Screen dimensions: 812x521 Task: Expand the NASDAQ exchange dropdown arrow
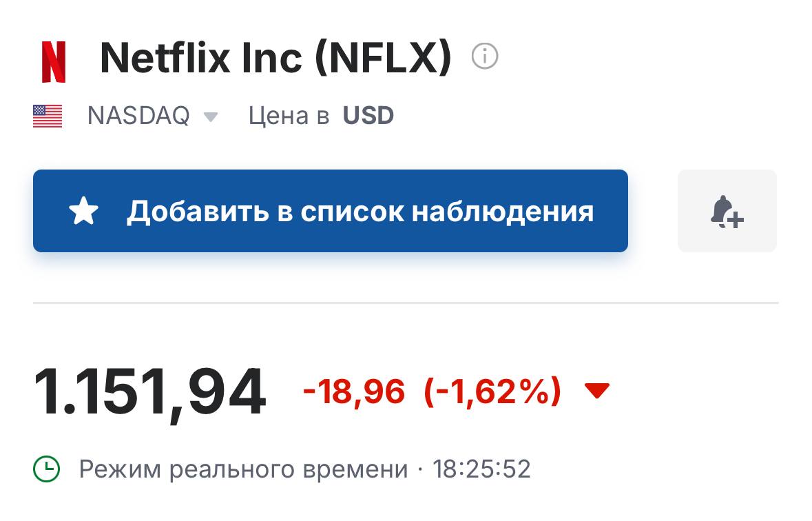211,117
